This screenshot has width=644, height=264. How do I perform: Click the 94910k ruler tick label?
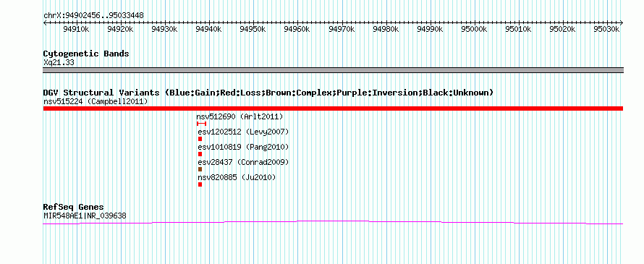click(x=76, y=30)
